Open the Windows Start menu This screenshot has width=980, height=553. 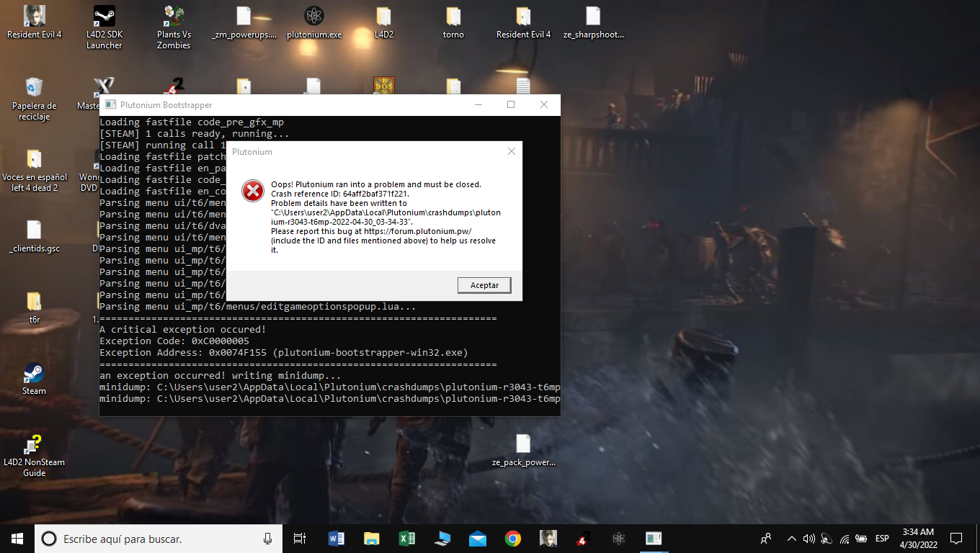click(17, 539)
